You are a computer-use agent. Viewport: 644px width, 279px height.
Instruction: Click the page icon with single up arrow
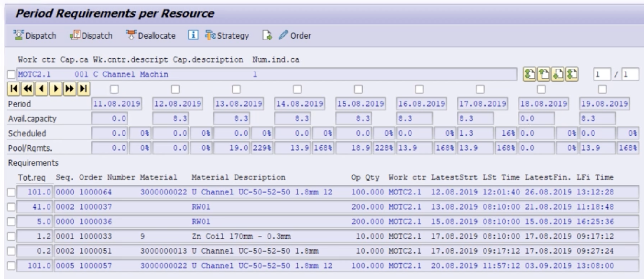point(544,74)
